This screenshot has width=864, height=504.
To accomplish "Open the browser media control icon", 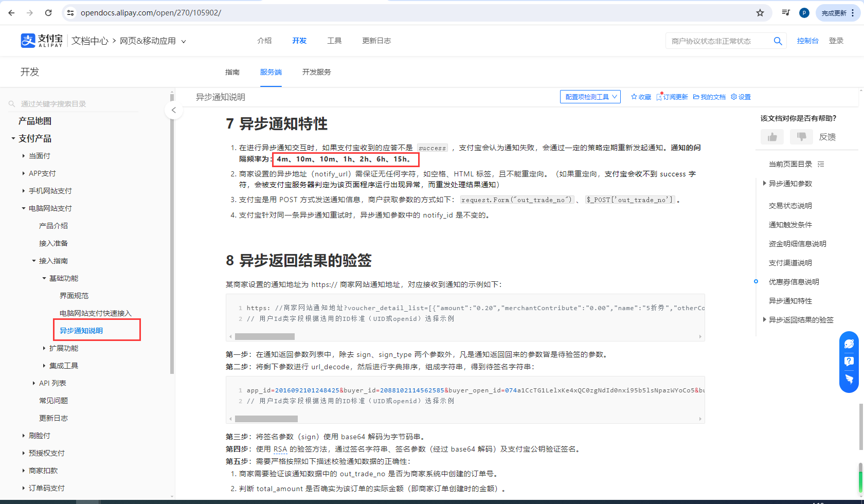I will [786, 13].
